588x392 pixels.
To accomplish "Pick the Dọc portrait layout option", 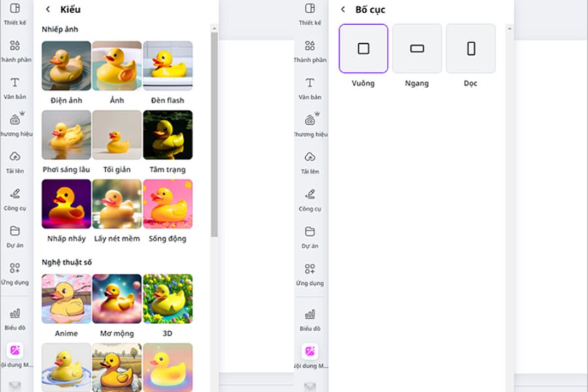I will [470, 49].
